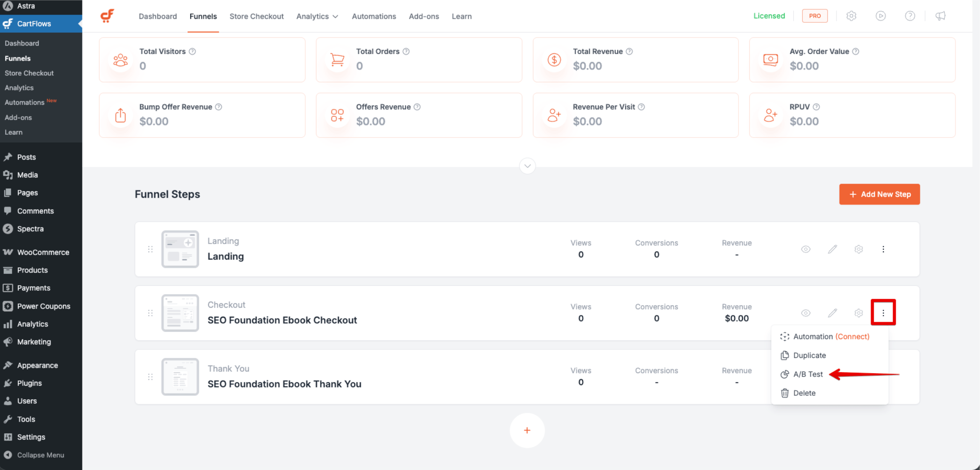
Task: Open the three-dot menu on Landing step
Action: [x=884, y=249]
